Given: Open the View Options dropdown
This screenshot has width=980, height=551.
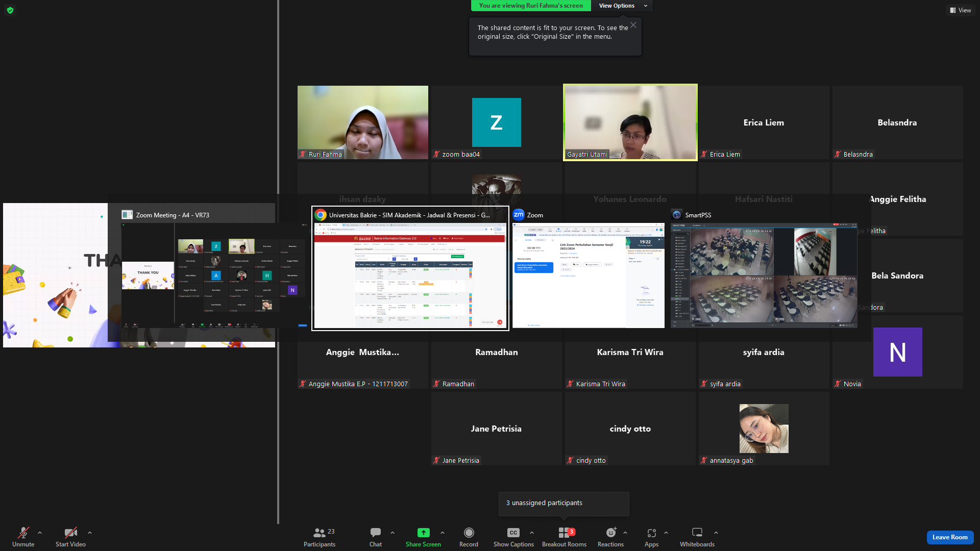Looking at the screenshot, I should point(622,6).
